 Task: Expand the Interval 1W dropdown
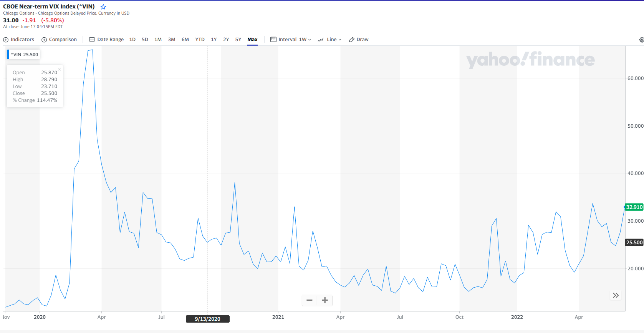click(291, 40)
